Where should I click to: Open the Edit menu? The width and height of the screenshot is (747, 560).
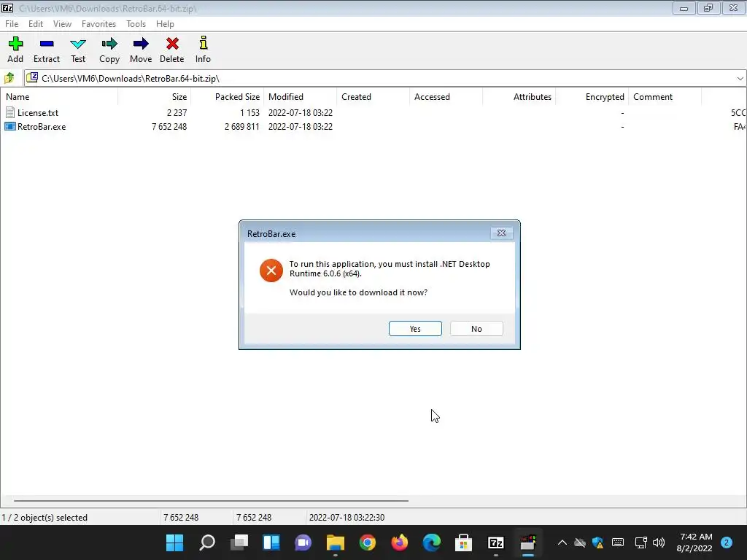pyautogui.click(x=36, y=24)
